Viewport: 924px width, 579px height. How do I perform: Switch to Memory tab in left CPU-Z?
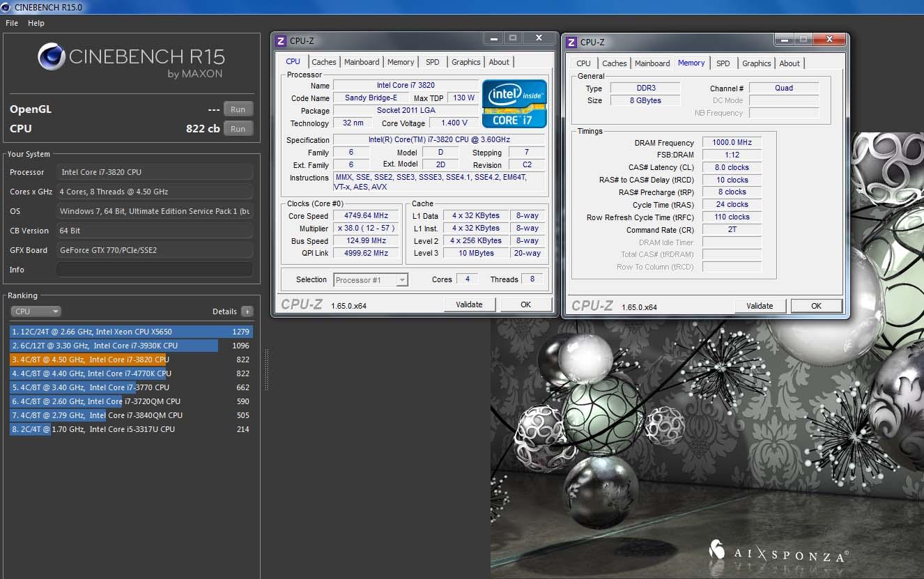[401, 62]
